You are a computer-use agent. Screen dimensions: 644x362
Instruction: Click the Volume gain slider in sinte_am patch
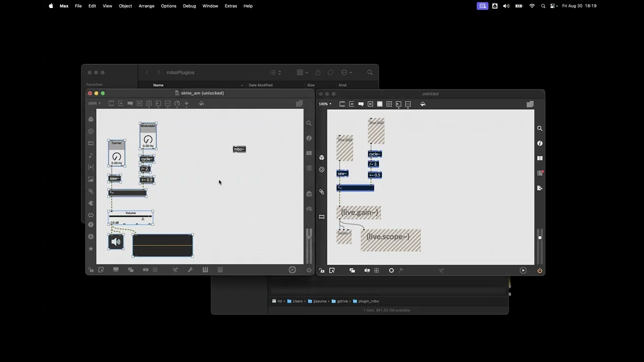[131, 218]
